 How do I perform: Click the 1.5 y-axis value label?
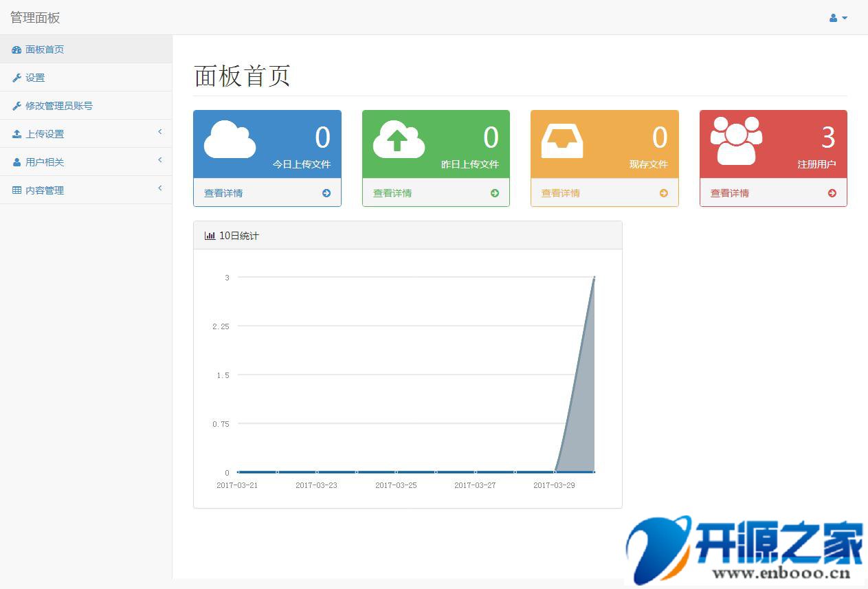click(x=223, y=375)
